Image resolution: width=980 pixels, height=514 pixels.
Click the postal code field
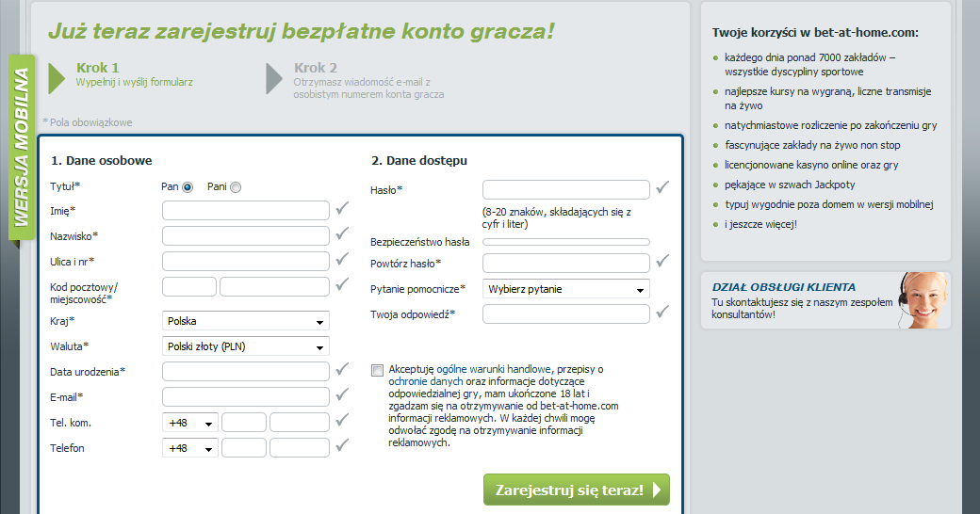coord(189,287)
